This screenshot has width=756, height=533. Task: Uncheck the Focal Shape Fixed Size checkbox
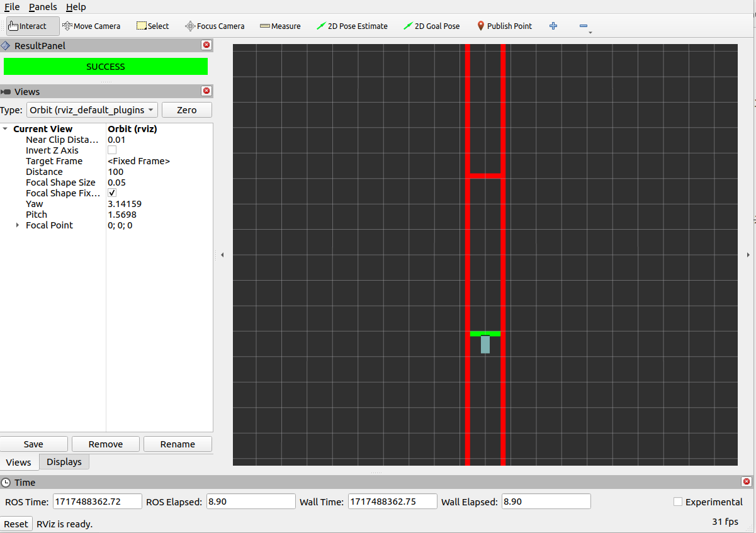(x=112, y=193)
